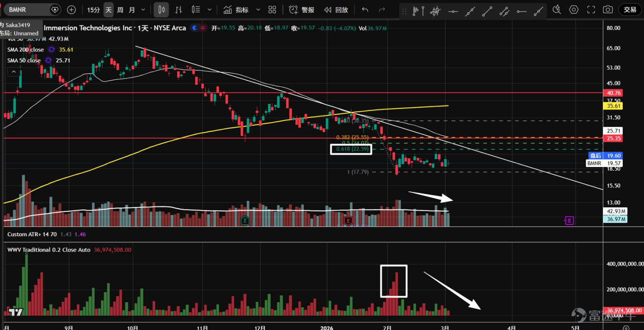This screenshot has height=330, width=644.
Task: Select the horizontal line drawing tool
Action: coord(453,11)
